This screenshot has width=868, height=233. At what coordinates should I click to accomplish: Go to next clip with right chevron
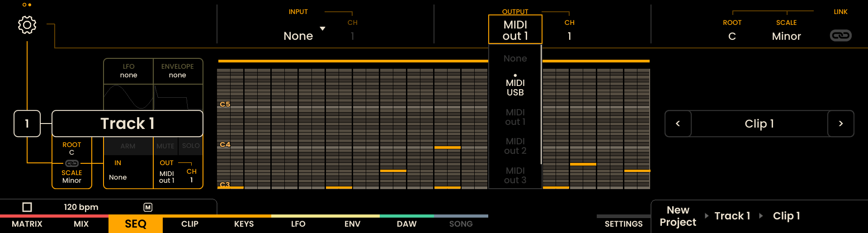pos(841,124)
